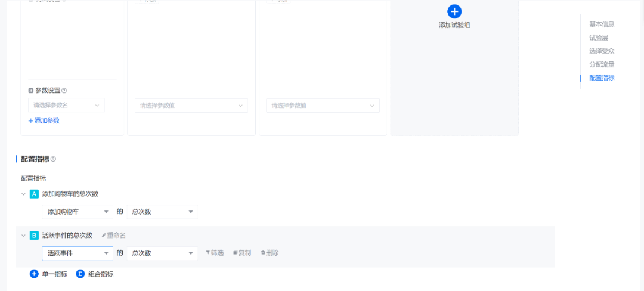Click the help icon beside 参数设置
644x291 pixels.
pos(64,91)
